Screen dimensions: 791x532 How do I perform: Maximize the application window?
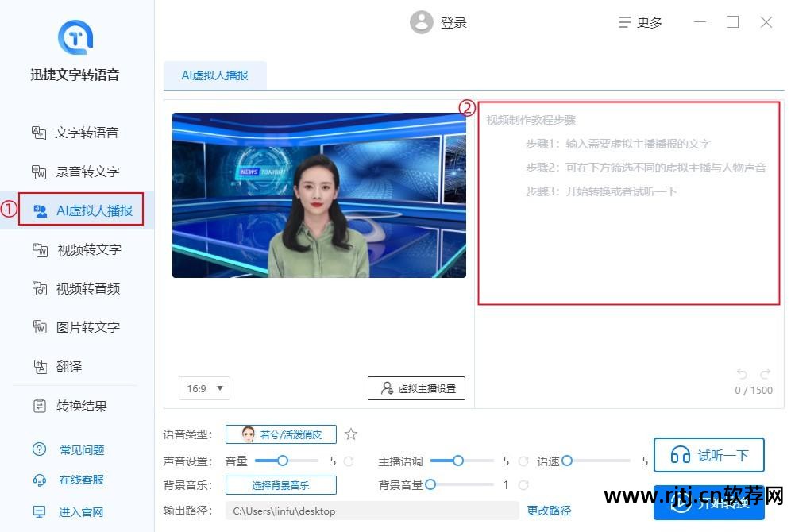(x=732, y=22)
